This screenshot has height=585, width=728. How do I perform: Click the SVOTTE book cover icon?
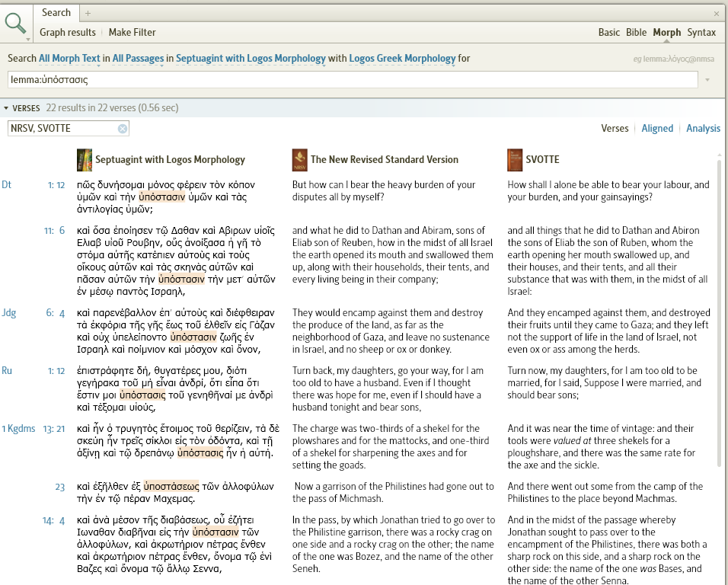(x=515, y=160)
